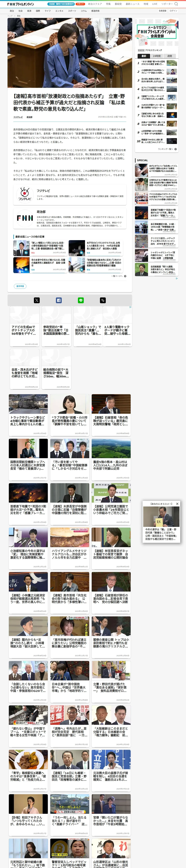Open card ラブホ密会 前橋・小川市長
Viewport: 186px width, 868px height.
70,415
